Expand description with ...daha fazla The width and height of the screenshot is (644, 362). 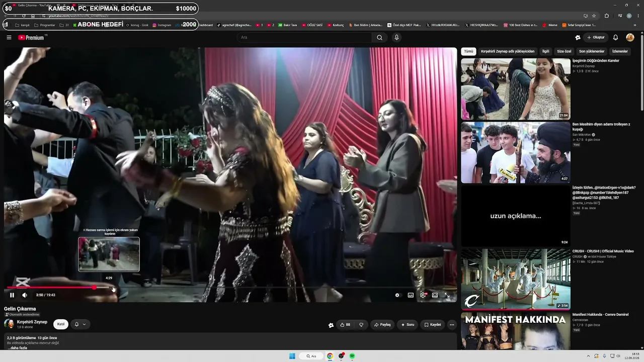(x=17, y=348)
